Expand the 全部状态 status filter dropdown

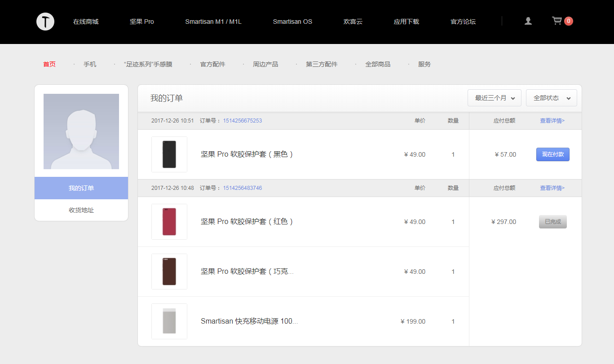(552, 98)
